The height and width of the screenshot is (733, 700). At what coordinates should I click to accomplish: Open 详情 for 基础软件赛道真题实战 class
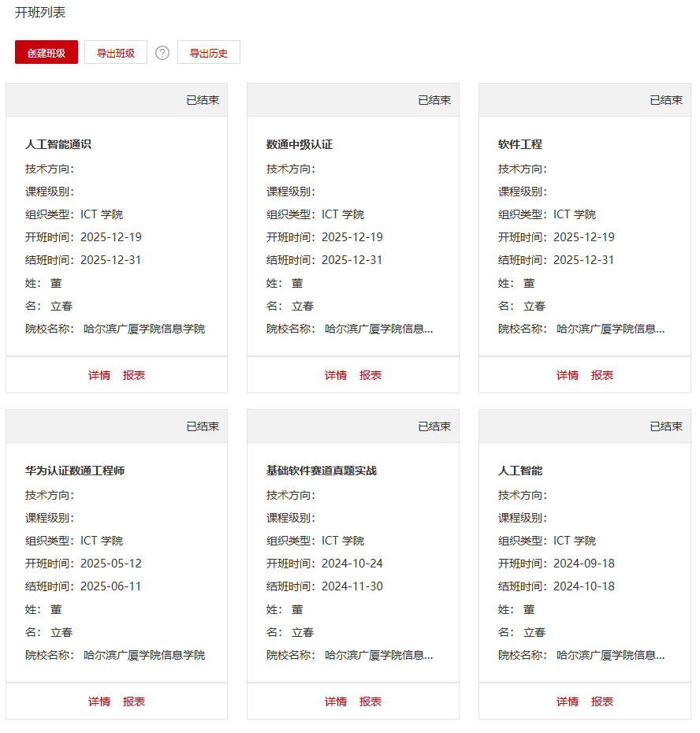[x=336, y=701]
